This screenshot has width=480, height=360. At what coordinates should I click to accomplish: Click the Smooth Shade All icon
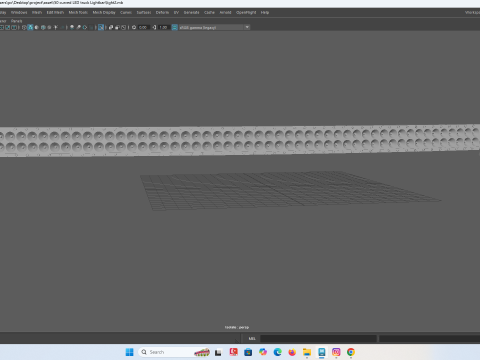[30, 27]
